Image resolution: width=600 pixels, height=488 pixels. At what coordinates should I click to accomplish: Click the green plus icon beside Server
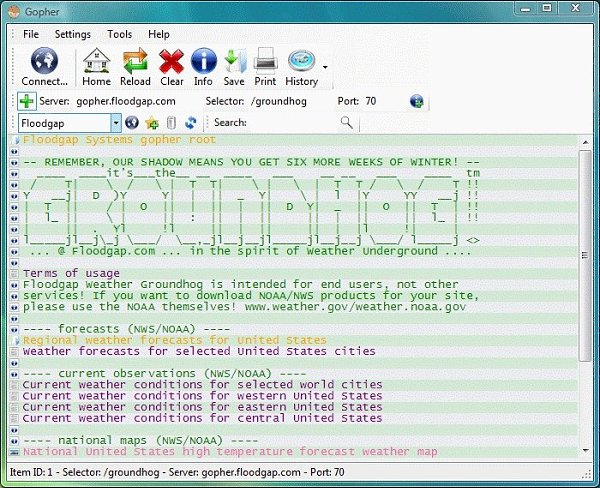(27, 101)
